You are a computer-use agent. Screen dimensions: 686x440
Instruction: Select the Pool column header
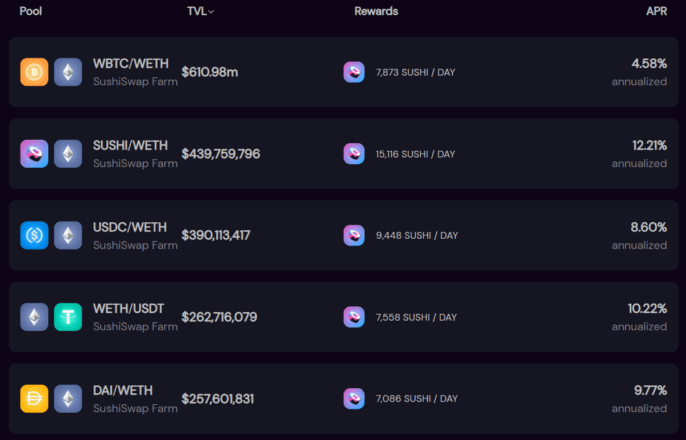point(31,11)
